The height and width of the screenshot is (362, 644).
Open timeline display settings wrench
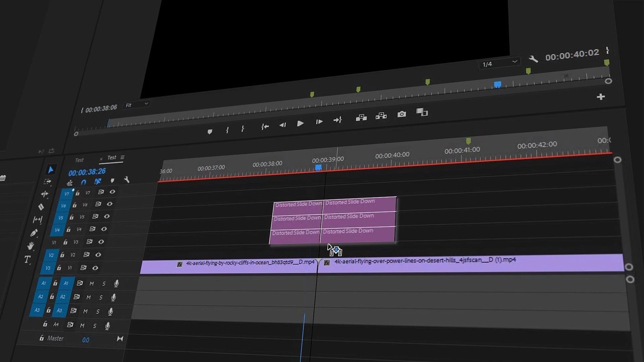(127, 180)
